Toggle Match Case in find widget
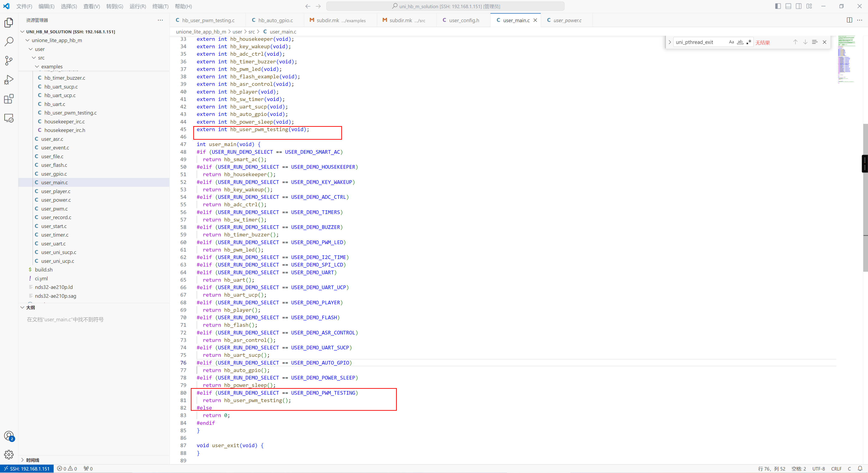 coord(731,42)
